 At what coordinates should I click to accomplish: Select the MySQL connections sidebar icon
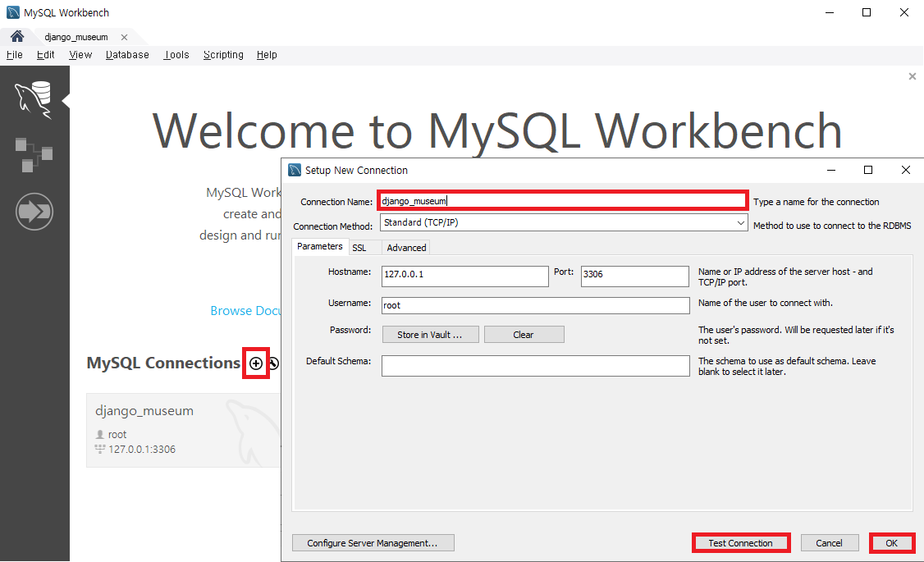tap(34, 100)
